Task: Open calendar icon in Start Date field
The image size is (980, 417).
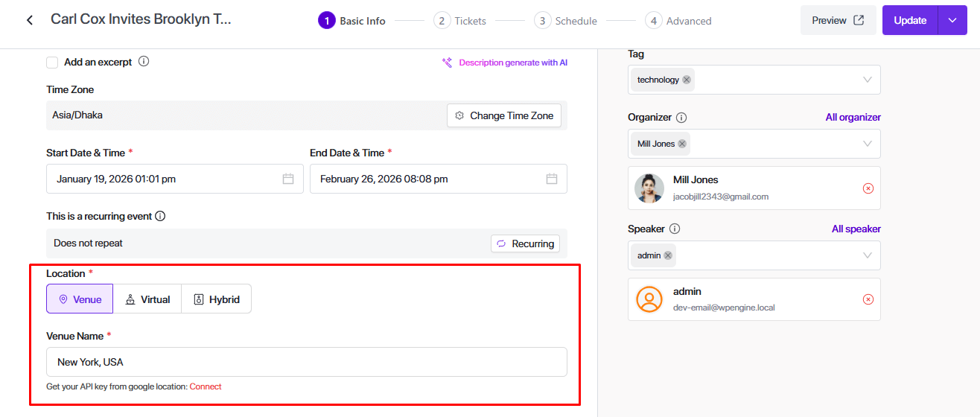Action: click(x=288, y=179)
